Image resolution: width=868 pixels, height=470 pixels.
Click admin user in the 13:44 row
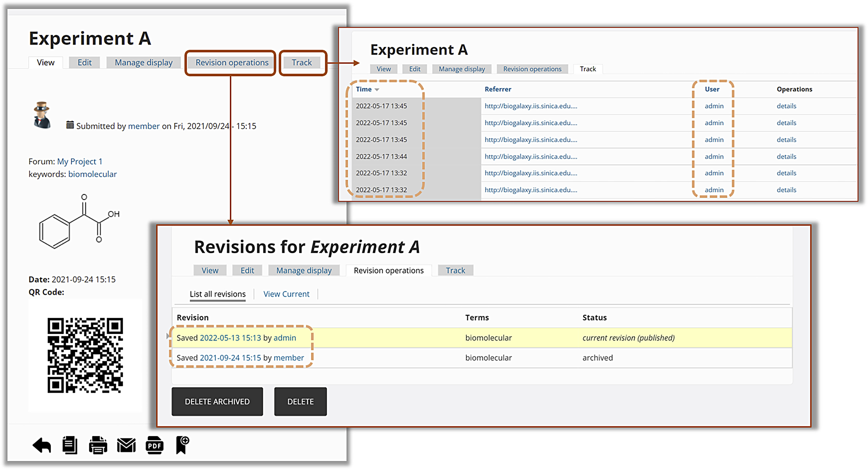pos(714,157)
